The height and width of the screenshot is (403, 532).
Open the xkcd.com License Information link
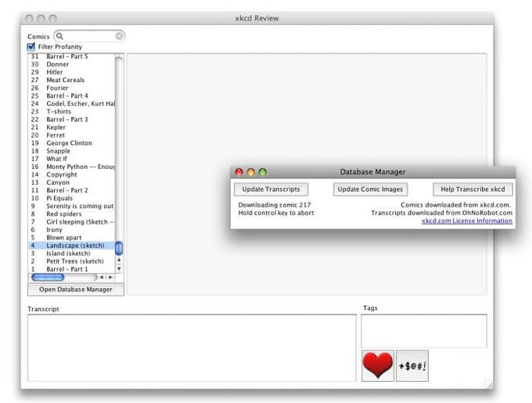[x=467, y=221]
